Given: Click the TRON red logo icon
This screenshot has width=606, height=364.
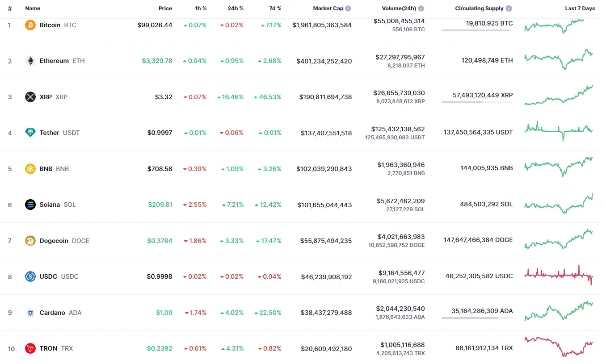Looking at the screenshot, I should [x=30, y=348].
